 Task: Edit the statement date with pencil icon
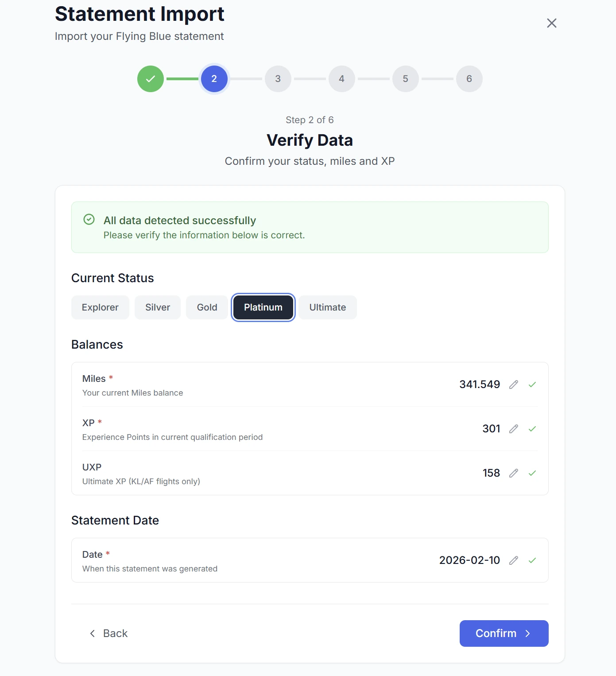point(514,560)
